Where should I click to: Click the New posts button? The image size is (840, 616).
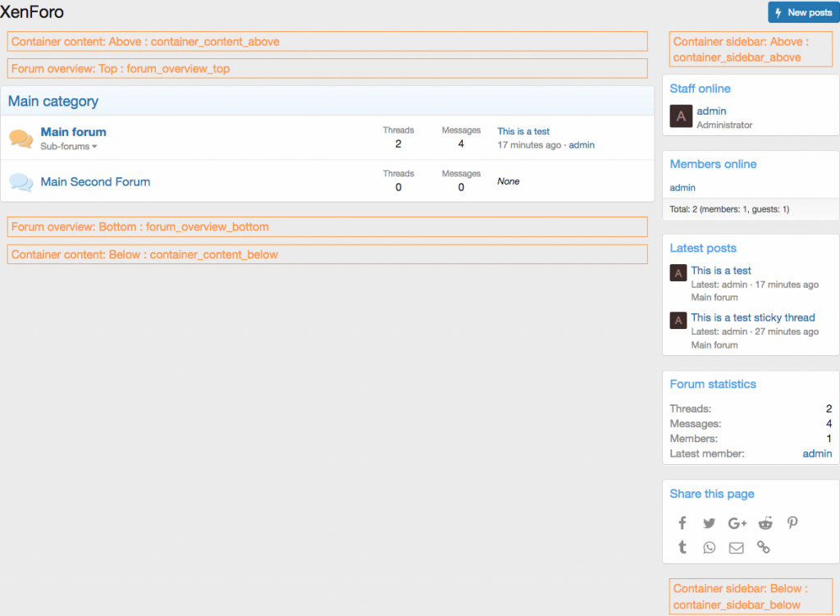click(802, 12)
